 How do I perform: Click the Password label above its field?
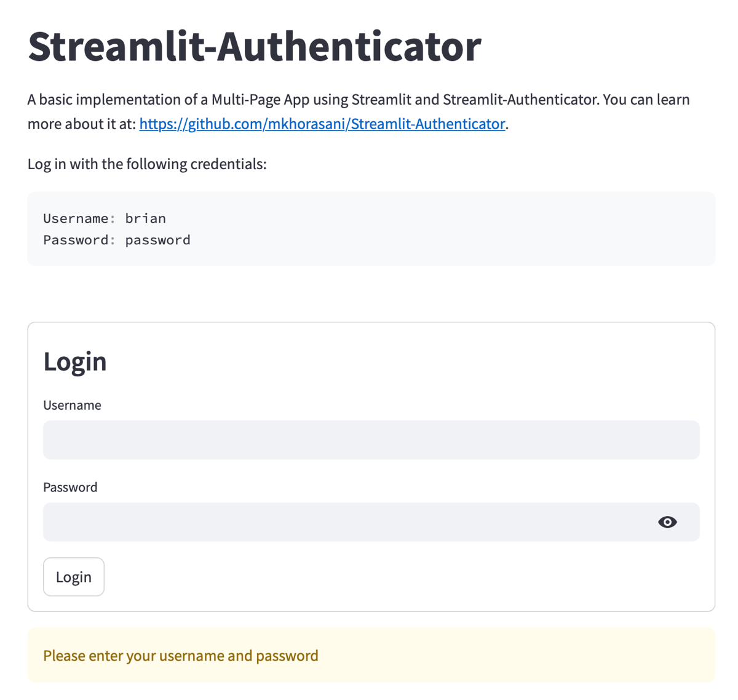[x=70, y=487]
